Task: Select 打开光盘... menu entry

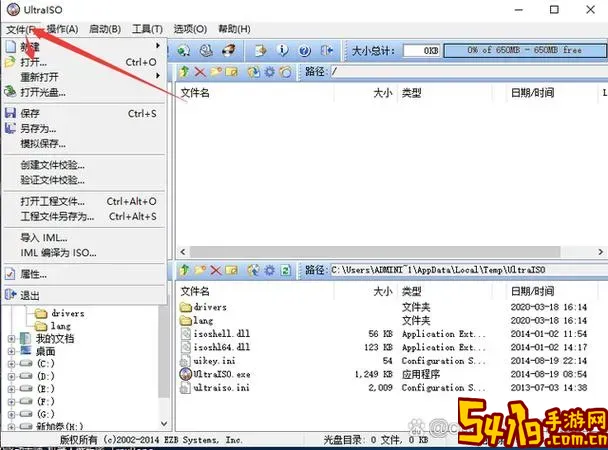Action: pos(84,92)
